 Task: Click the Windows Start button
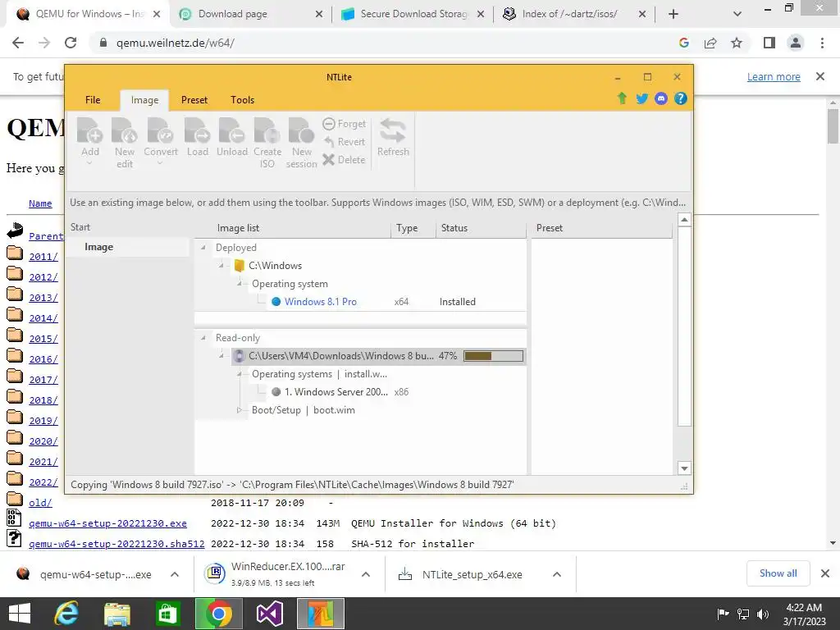coord(20,614)
